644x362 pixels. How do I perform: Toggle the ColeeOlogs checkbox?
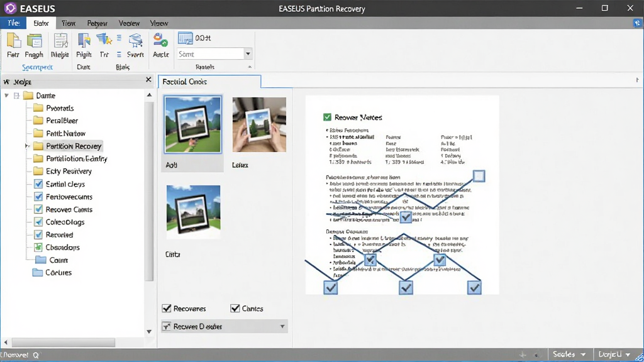click(x=38, y=222)
